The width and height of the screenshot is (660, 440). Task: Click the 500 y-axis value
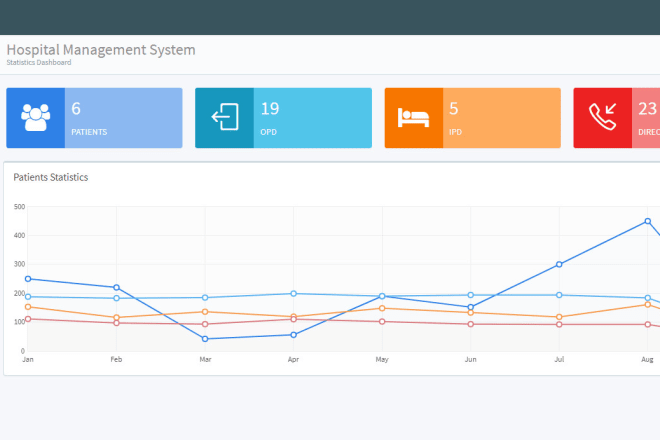coord(19,207)
